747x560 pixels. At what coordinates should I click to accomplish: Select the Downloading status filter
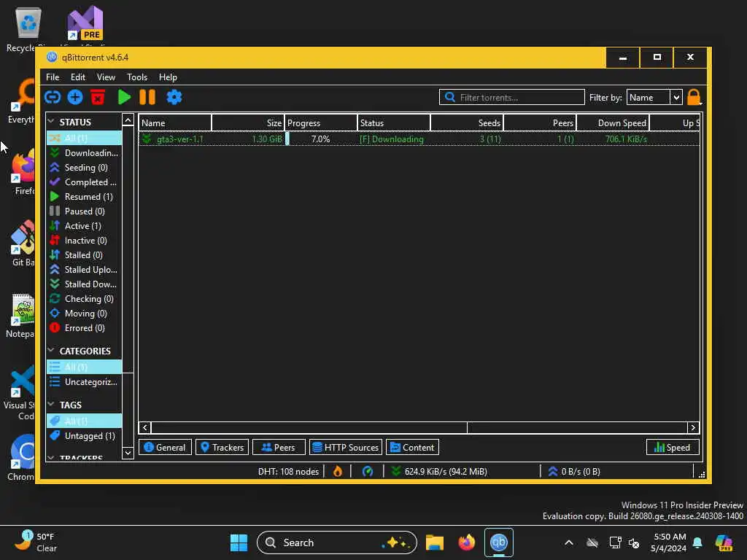[85, 153]
